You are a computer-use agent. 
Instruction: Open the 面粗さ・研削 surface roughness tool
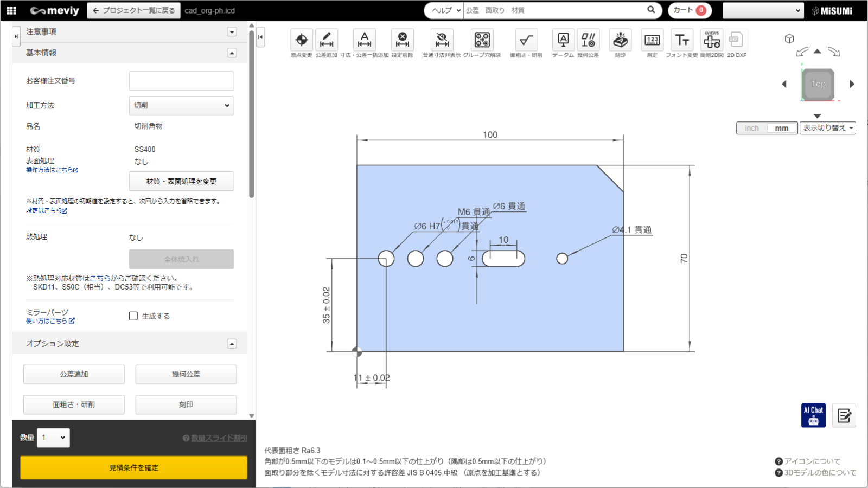tap(526, 40)
